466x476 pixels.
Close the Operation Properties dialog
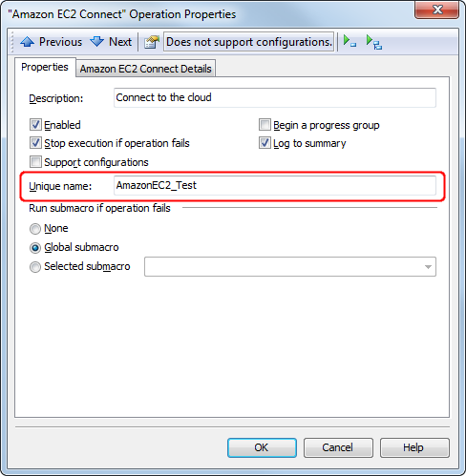(x=436, y=10)
